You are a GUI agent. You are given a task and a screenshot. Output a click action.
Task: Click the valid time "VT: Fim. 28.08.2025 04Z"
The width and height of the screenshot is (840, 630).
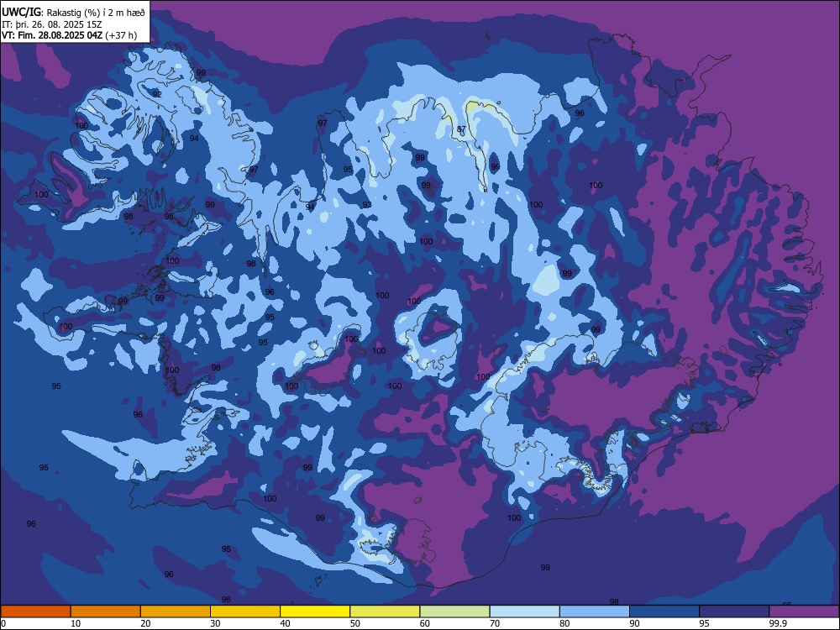pos(52,35)
